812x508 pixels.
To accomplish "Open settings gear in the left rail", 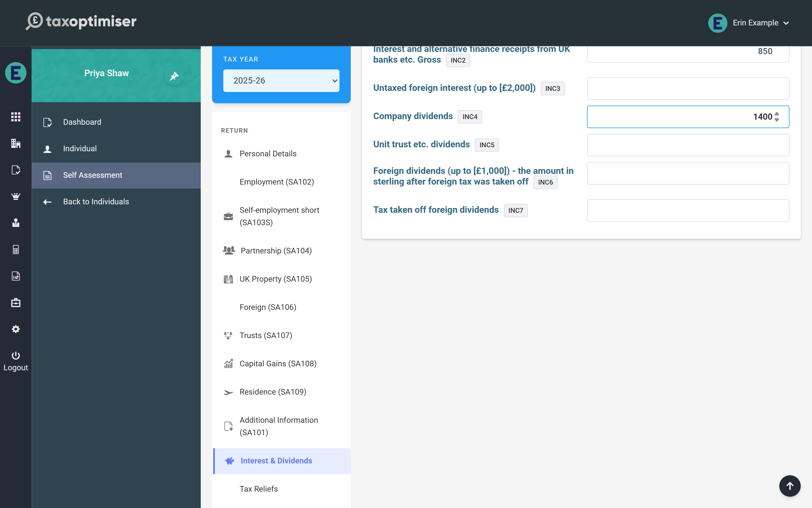I will click(16, 329).
